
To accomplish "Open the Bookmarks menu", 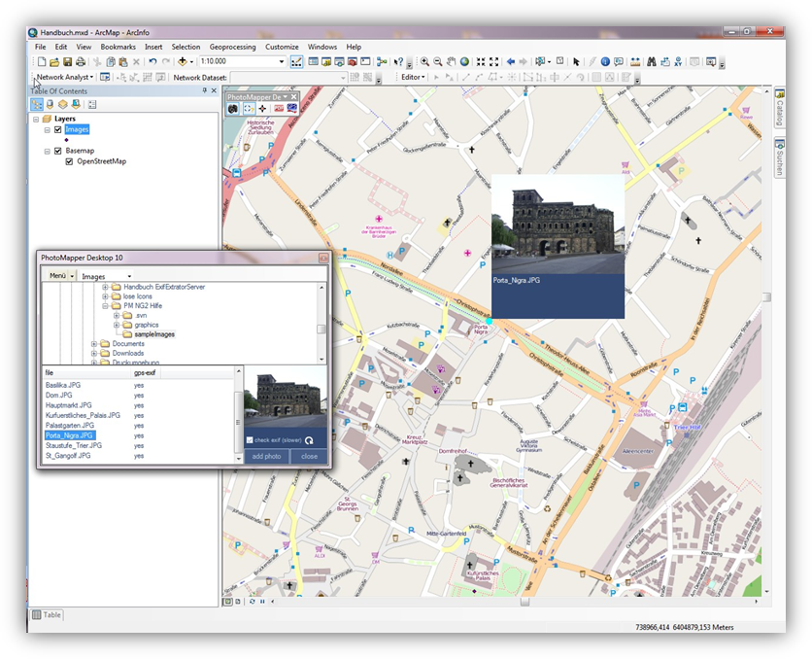I will coord(118,47).
